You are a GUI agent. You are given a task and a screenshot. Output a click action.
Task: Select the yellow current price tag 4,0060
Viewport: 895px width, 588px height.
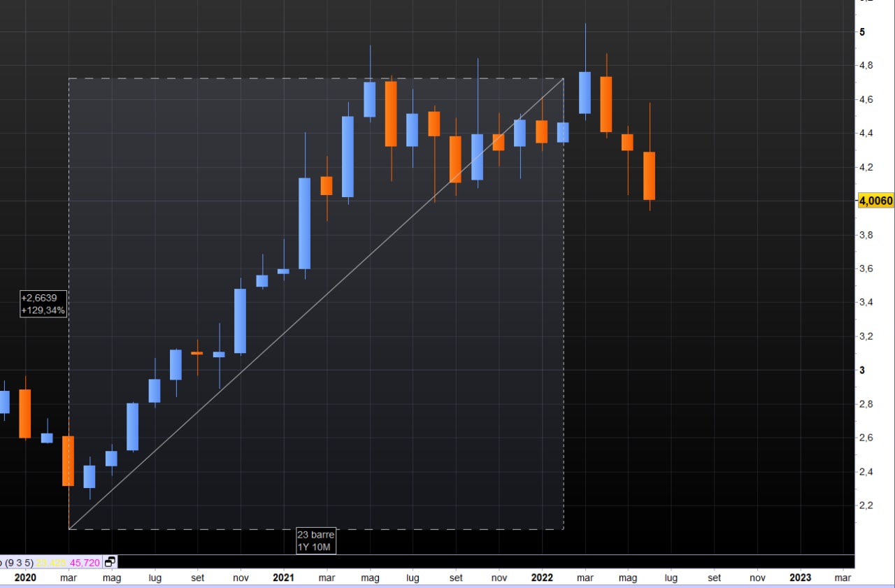click(875, 201)
